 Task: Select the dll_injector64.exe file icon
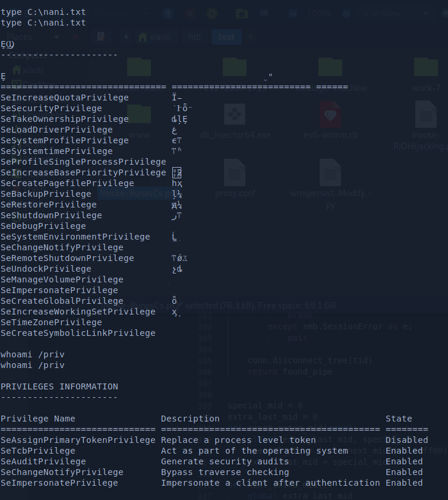(235, 114)
